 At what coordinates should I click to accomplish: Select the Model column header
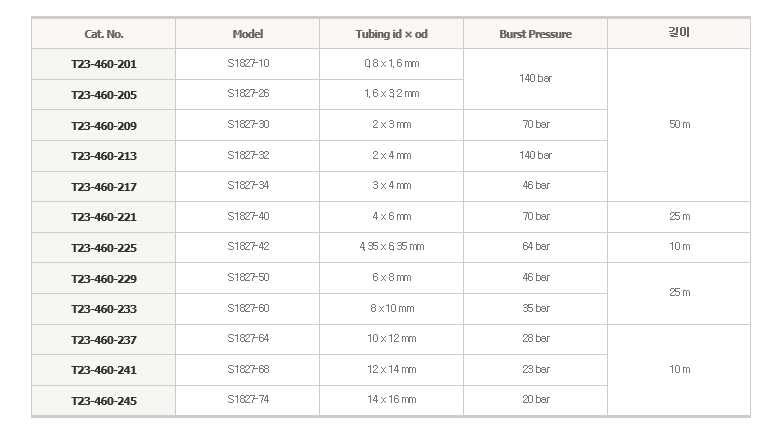click(248, 34)
